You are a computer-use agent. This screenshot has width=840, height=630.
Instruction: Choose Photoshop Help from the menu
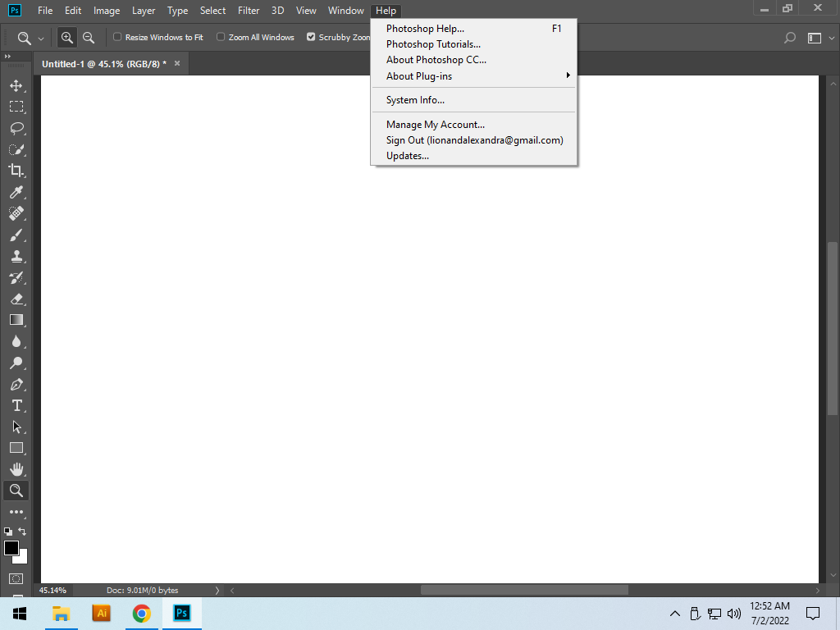[425, 28]
